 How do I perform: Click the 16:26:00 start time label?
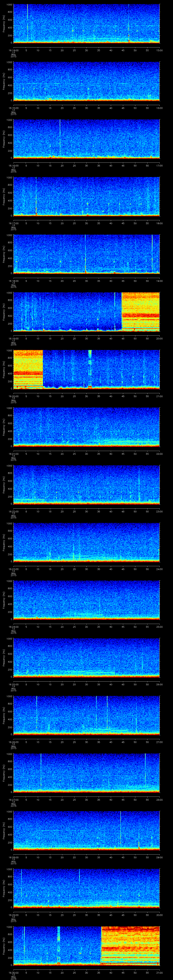[x=13, y=742]
